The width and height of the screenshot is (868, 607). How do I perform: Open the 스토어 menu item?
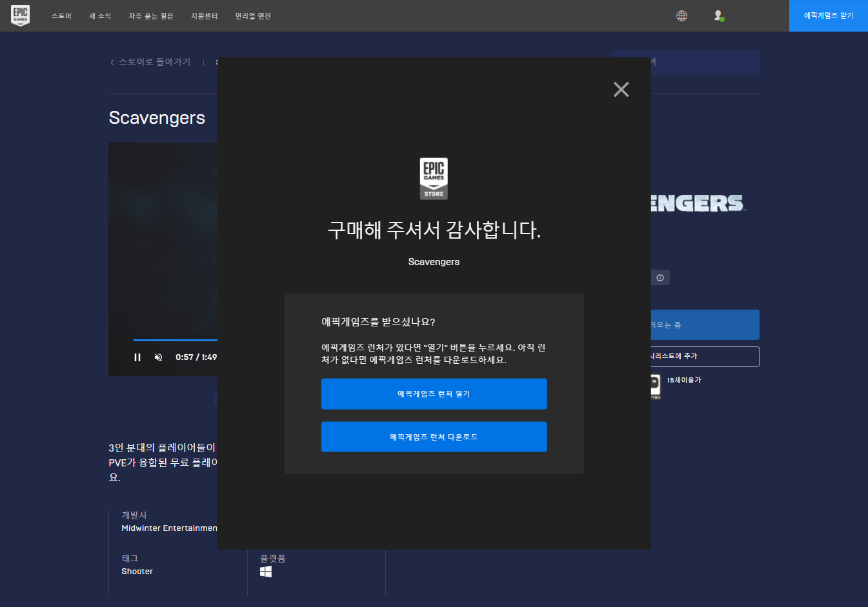coord(61,16)
